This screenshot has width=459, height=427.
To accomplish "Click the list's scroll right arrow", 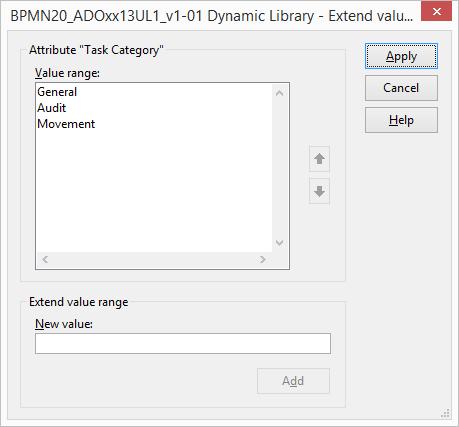I will coord(263,259).
